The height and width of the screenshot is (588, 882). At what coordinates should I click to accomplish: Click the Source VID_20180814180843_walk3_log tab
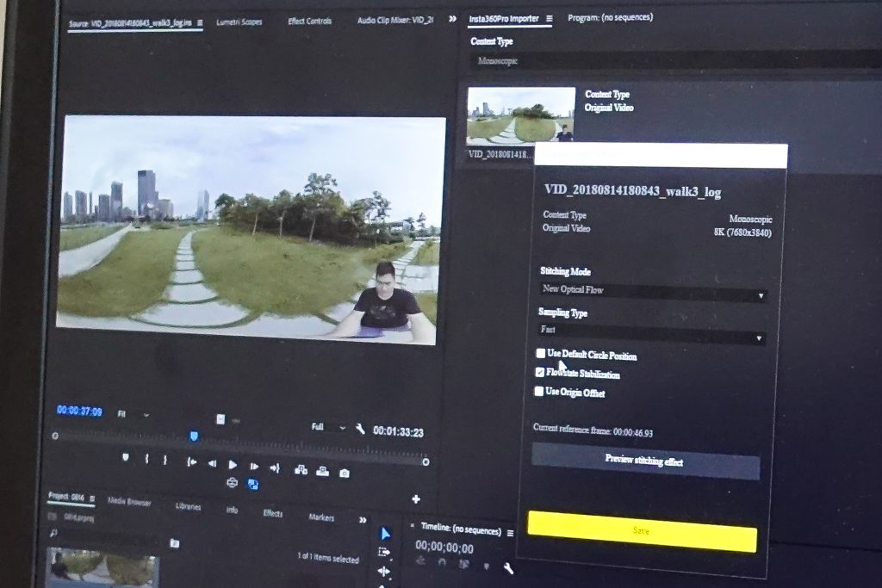(x=130, y=23)
